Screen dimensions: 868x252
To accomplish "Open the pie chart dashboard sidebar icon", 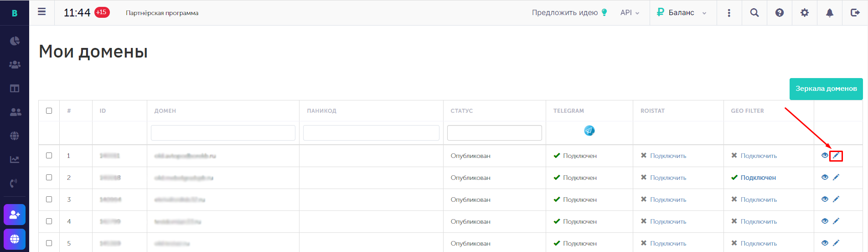I will [15, 41].
